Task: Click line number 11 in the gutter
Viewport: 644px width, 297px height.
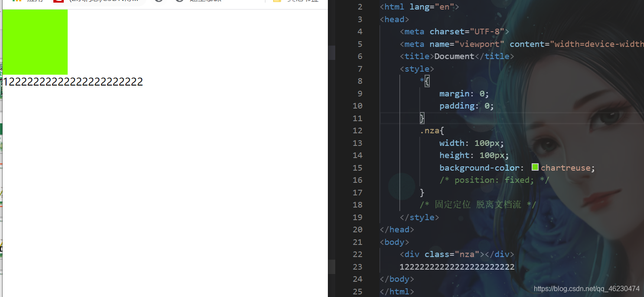Action: coord(358,118)
